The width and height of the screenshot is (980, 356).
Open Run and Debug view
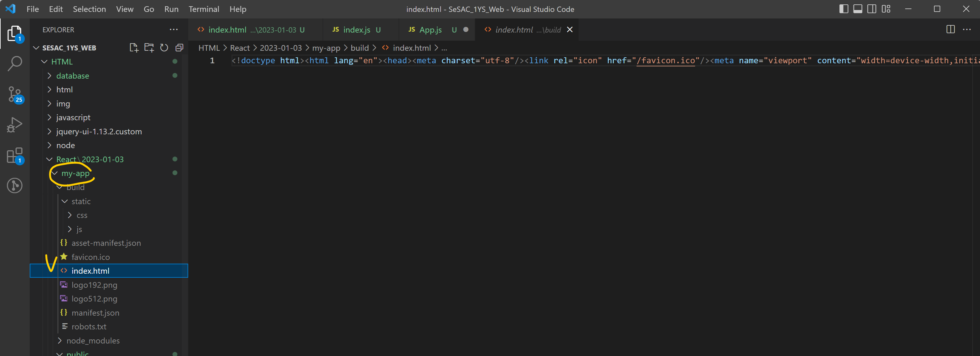coord(15,125)
